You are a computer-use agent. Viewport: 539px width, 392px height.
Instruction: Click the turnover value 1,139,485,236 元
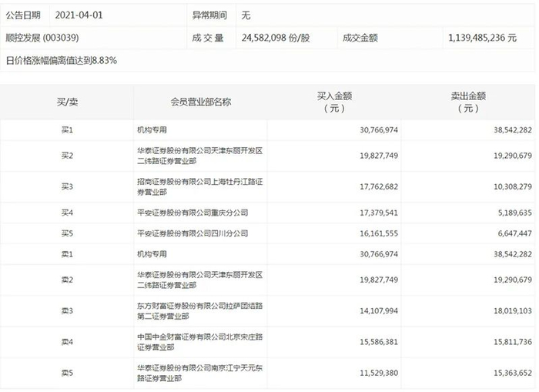(482, 38)
